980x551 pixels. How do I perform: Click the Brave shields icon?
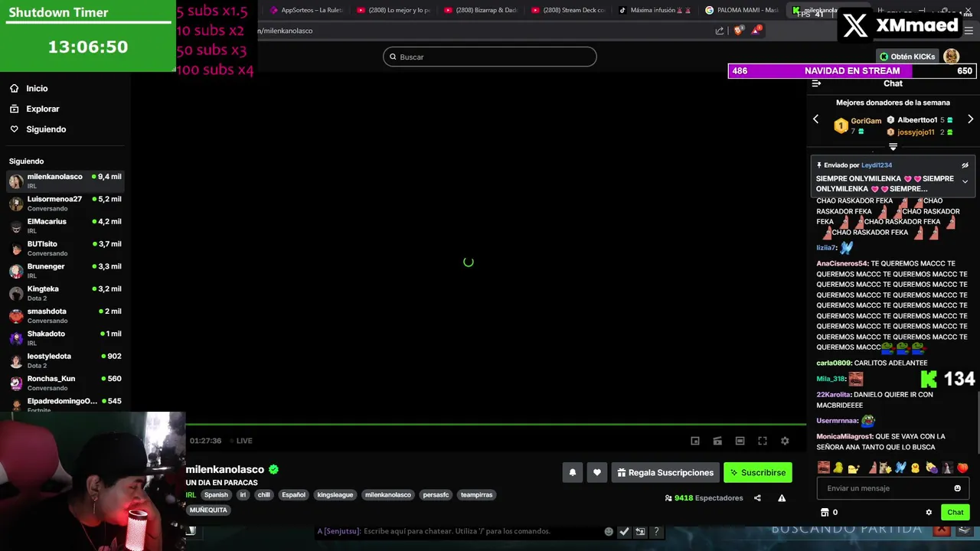coord(738,31)
